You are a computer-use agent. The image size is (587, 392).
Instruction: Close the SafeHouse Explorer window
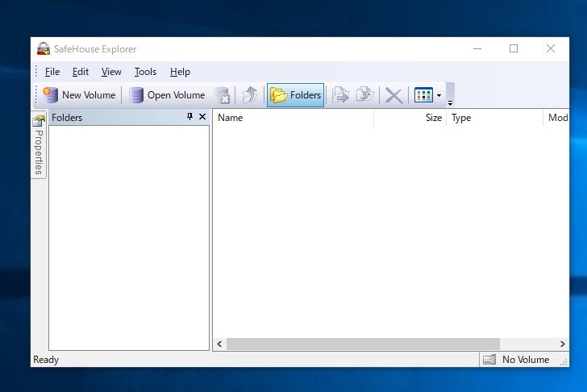(x=550, y=48)
